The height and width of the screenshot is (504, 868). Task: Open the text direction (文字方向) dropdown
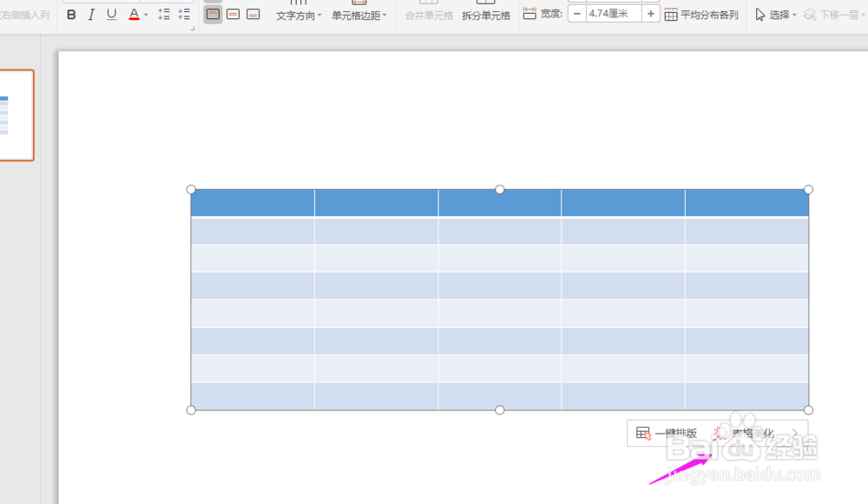[299, 15]
